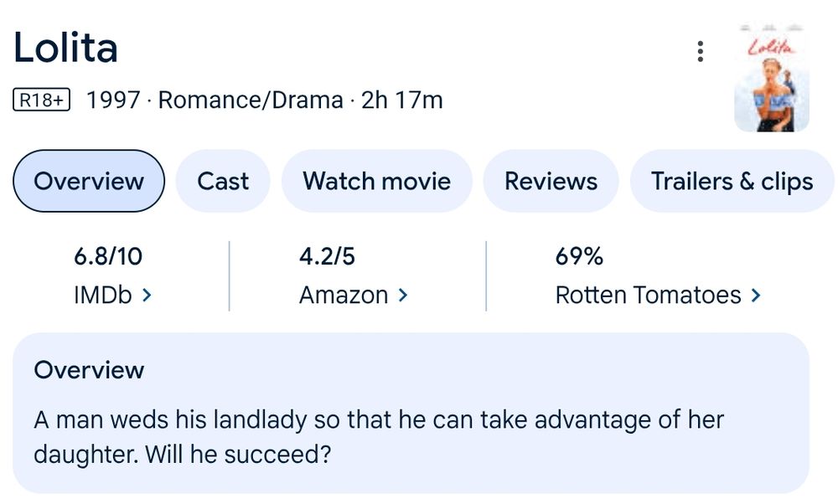Click the R18+ rating badge

[x=42, y=100]
